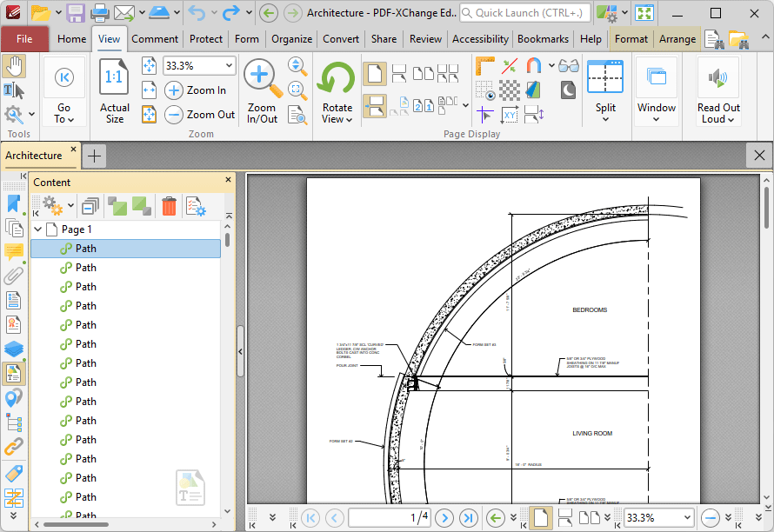Toggle single page layout in status bar

pos(541,518)
